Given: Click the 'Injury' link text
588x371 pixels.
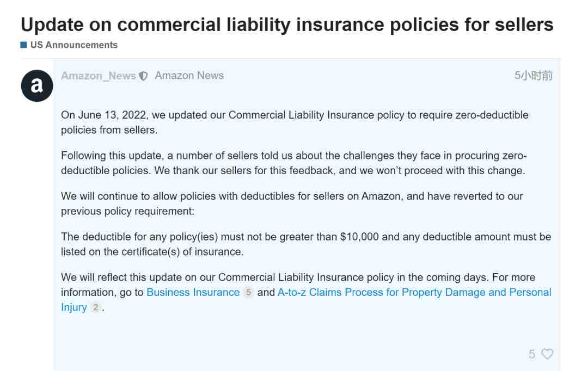Looking at the screenshot, I should coord(74,307).
